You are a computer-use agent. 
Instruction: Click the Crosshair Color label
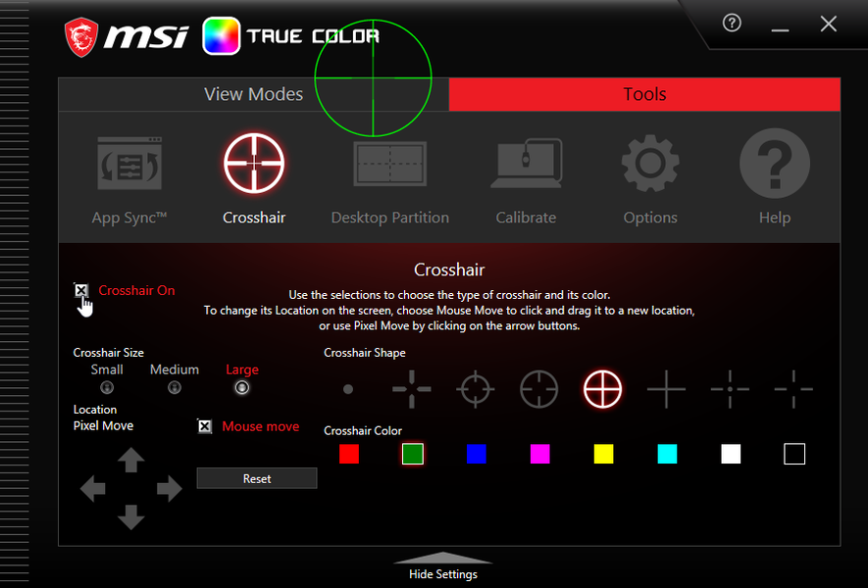pos(363,431)
